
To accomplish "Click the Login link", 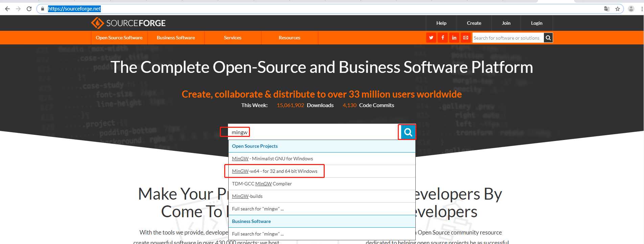I will coord(536,23).
